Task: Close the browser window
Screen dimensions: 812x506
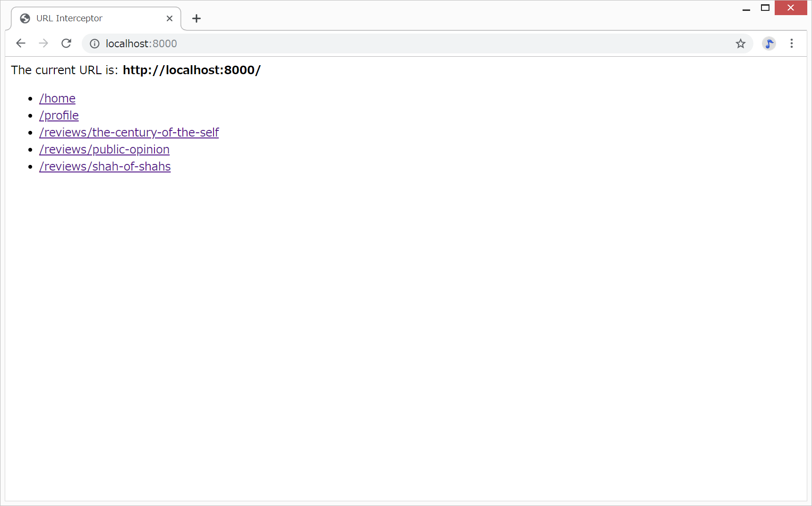Action: (x=790, y=8)
